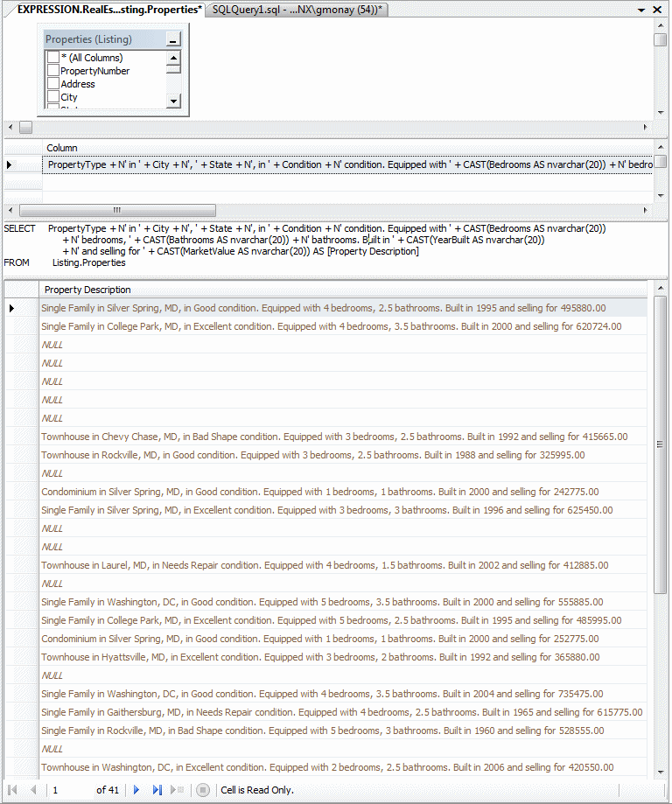The height and width of the screenshot is (804, 672).
Task: Click results pane scroll up arrow
Action: pos(661,288)
